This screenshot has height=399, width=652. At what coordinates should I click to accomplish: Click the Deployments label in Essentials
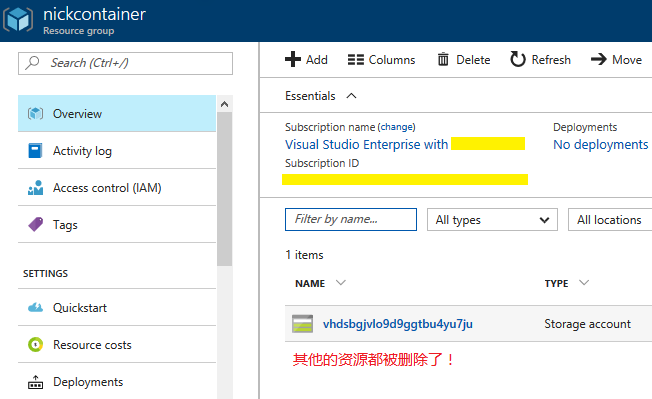(585, 127)
